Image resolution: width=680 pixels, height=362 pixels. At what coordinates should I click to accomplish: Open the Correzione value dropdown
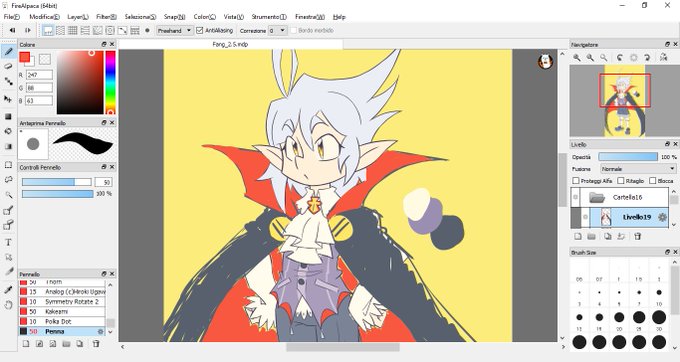coord(278,30)
